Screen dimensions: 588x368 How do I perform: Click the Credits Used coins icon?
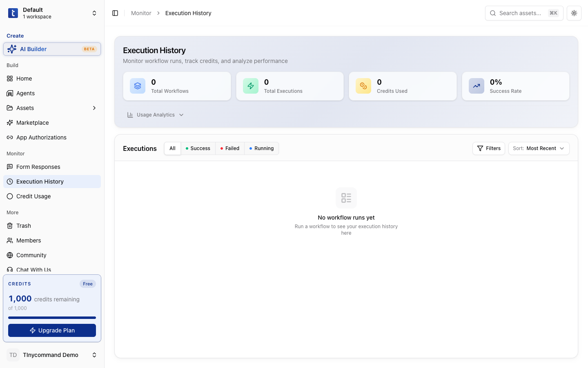pyautogui.click(x=363, y=86)
